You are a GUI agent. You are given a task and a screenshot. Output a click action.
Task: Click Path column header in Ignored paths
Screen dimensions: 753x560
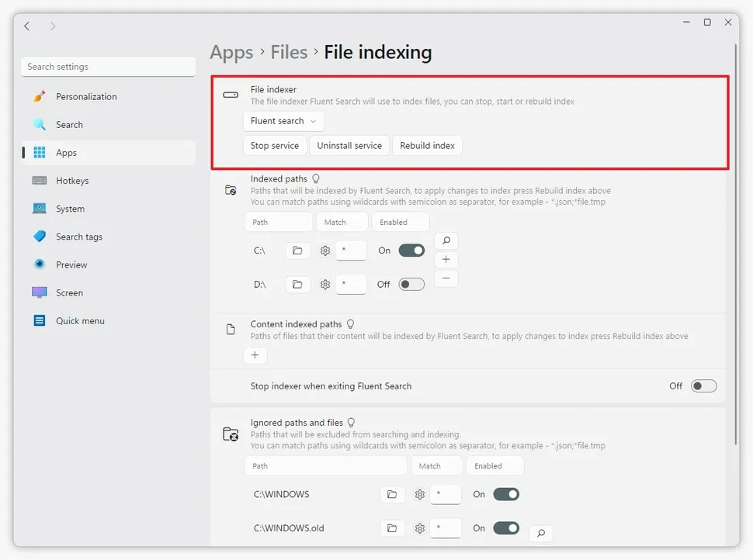point(325,466)
